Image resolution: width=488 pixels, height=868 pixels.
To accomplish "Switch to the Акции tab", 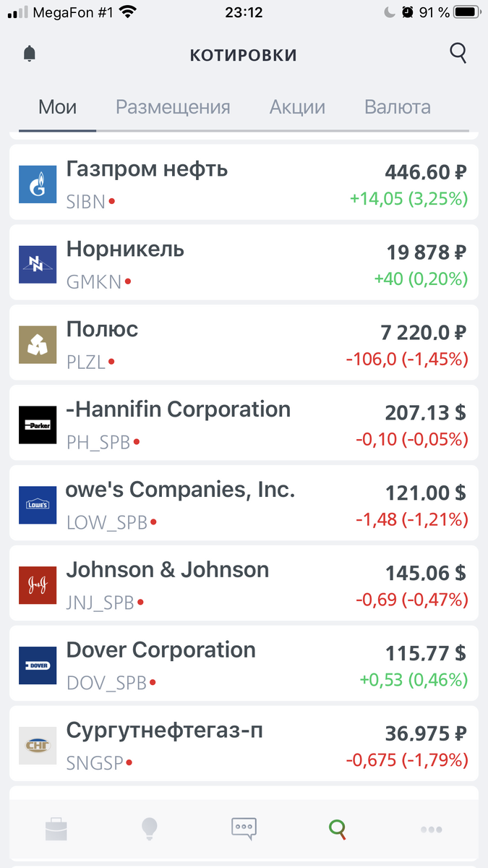I will 297,107.
